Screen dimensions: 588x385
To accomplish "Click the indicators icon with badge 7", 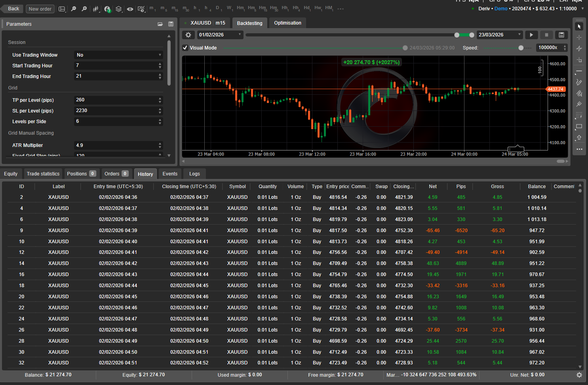I will tap(107, 9).
